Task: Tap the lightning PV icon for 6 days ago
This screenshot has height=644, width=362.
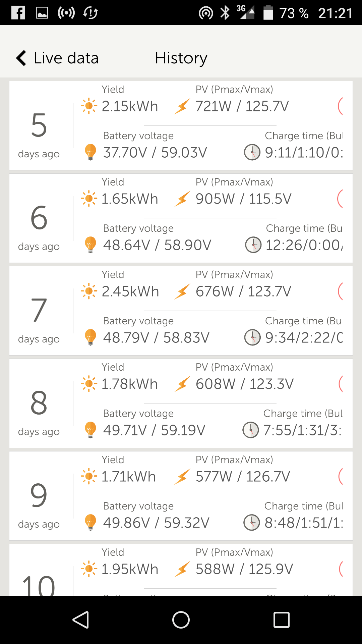Action: pos(182,199)
